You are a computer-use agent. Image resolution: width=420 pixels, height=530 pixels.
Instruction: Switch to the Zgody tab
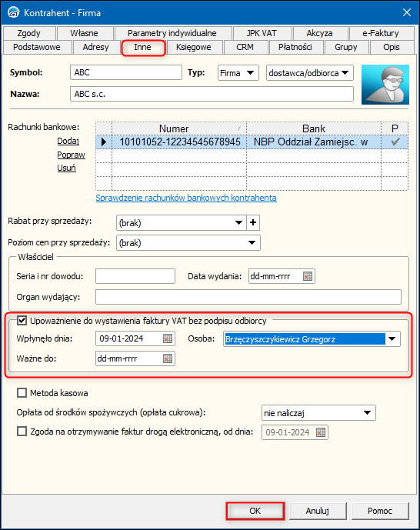[x=29, y=33]
